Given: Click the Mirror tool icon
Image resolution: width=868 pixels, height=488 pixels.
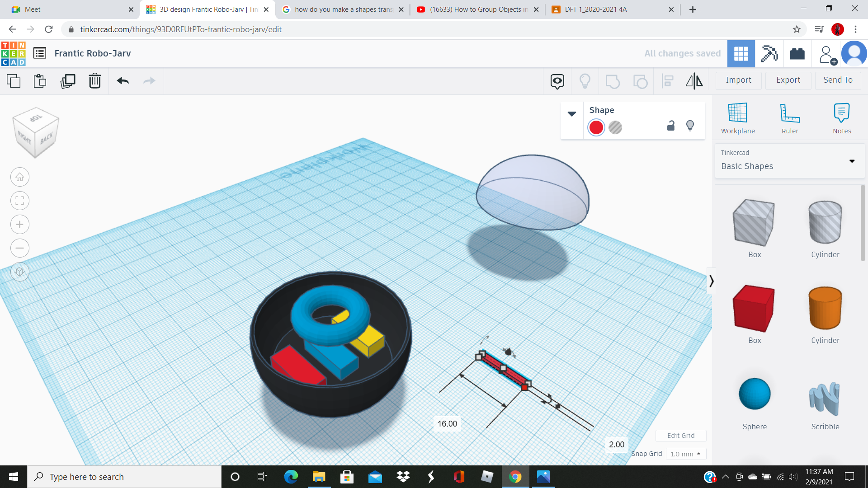Looking at the screenshot, I should 694,81.
